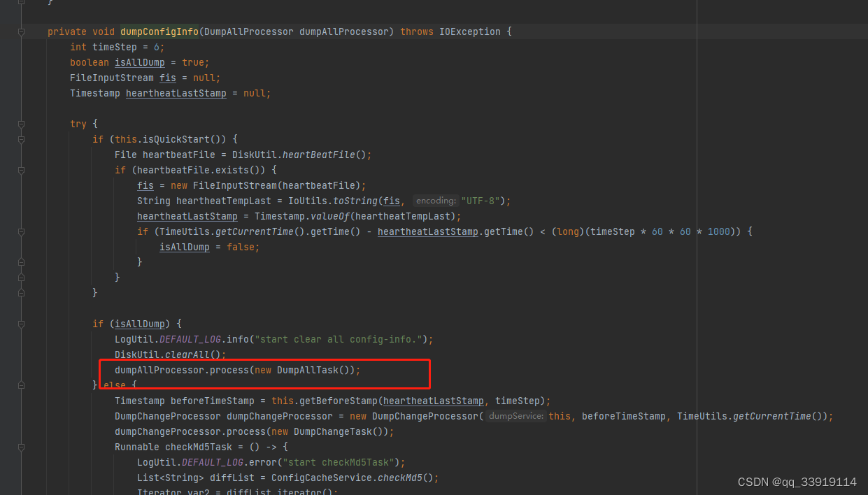
Task: Collapse the if (this.isQuickStart()) block
Action: 21,139
